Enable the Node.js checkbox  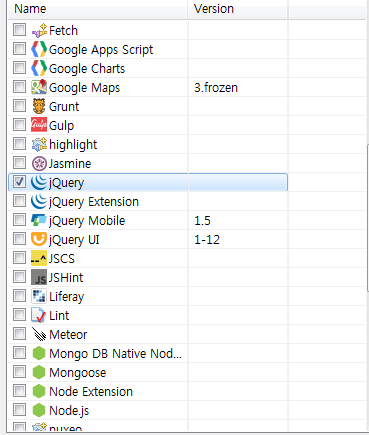tap(19, 410)
